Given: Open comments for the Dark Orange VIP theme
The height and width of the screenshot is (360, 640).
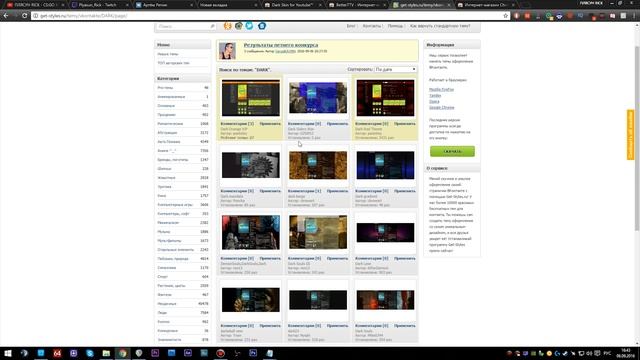Looking at the screenshot, I should pyautogui.click(x=237, y=124).
